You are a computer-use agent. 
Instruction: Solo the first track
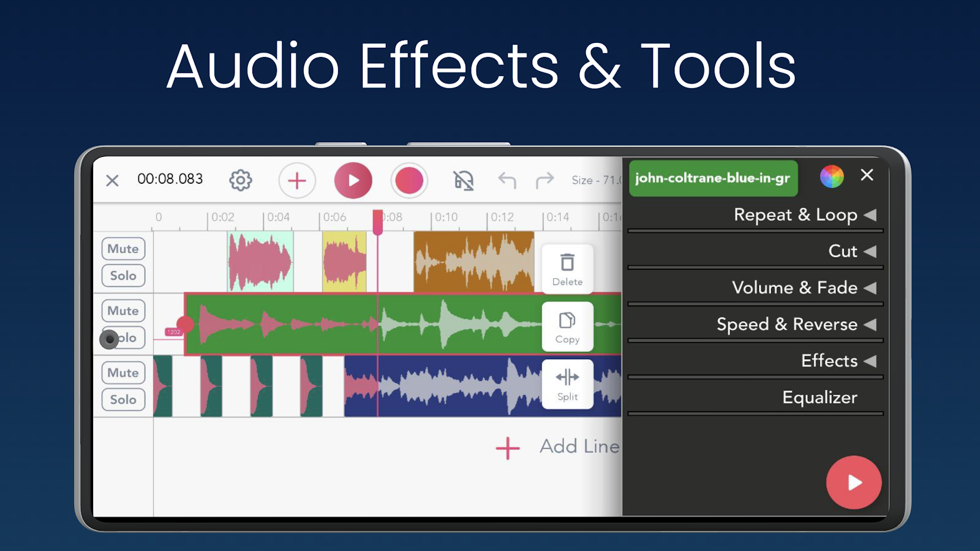(123, 276)
